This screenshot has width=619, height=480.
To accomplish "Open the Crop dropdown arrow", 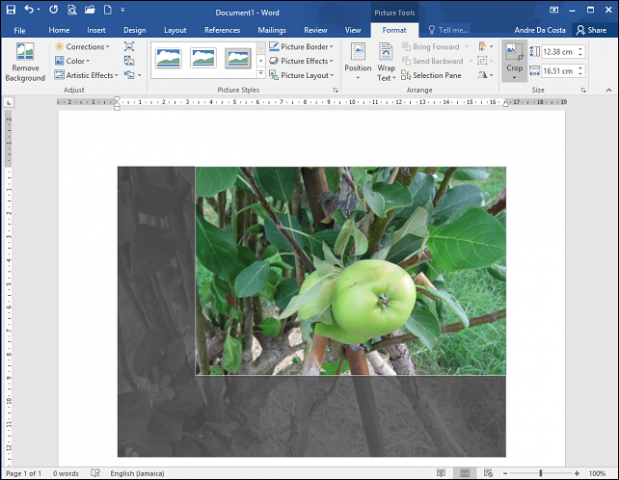I will (x=514, y=77).
